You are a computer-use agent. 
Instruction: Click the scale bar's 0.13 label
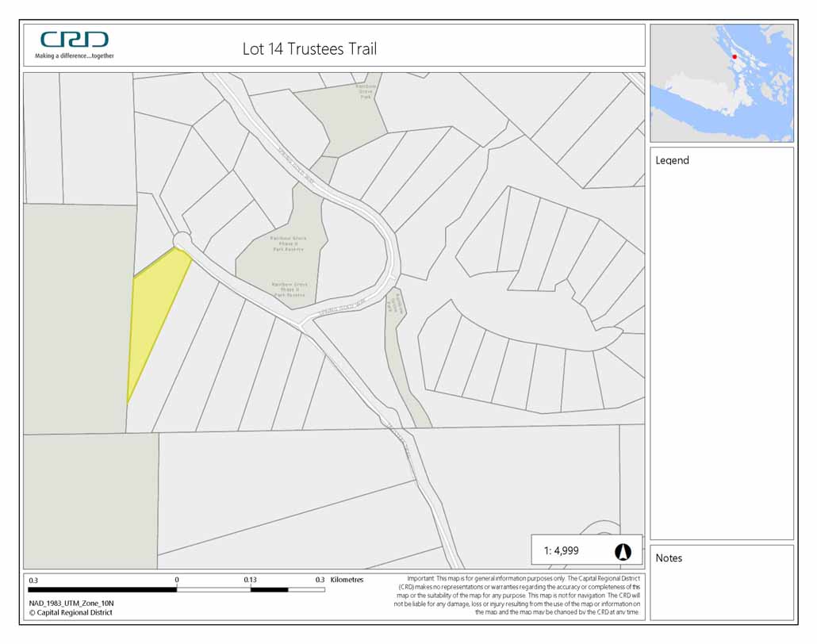tap(250, 580)
